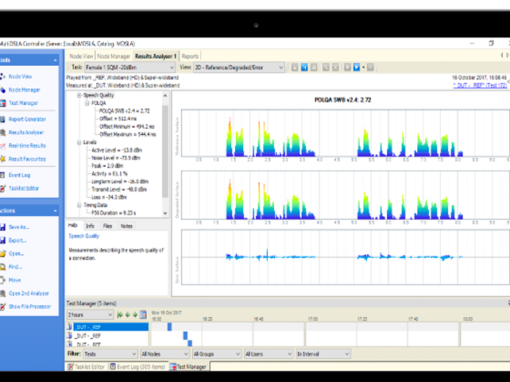Open 2nd Analyser from the Actions panel

29,293
